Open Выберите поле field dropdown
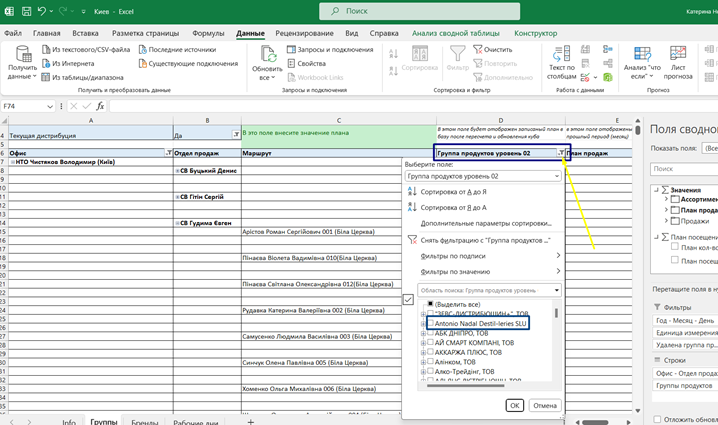 (x=483, y=176)
